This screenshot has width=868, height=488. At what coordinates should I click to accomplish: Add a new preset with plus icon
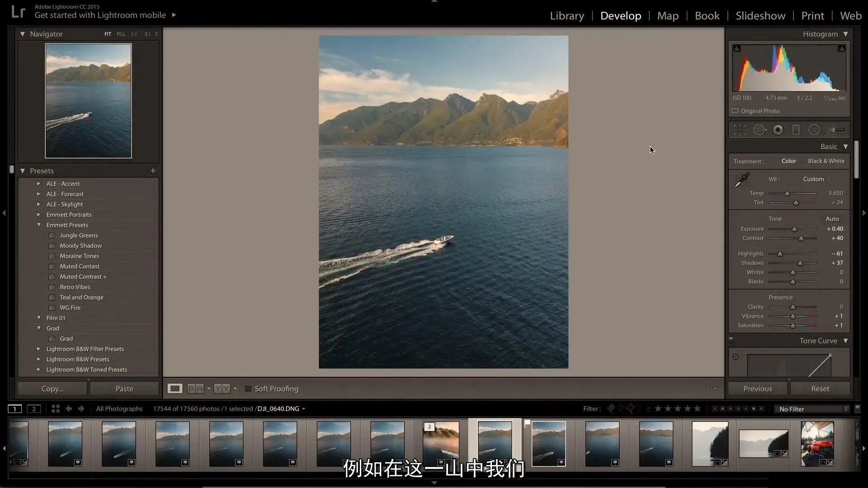pos(153,171)
